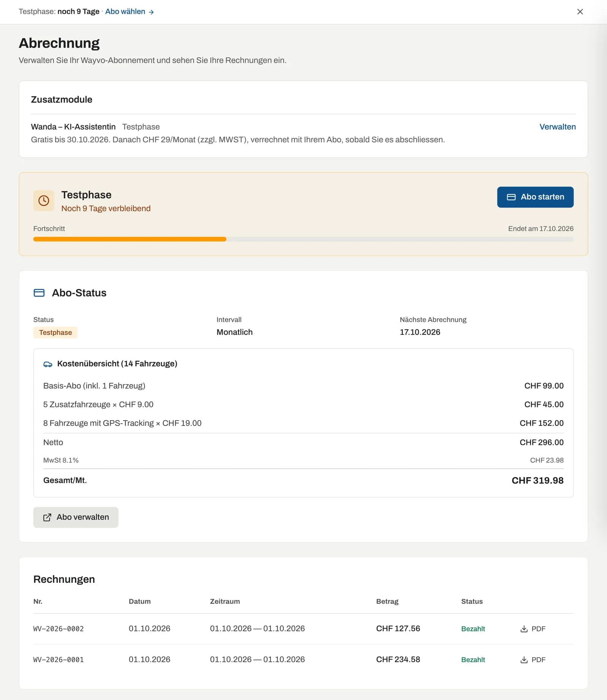Click the credit card icon beside 'Abo-Status'

[39, 293]
